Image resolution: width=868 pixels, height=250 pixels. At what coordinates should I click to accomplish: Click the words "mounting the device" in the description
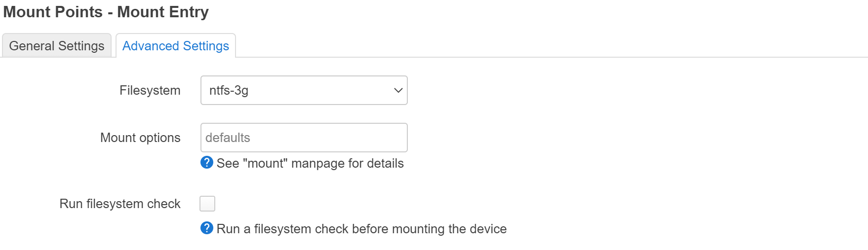457,229
